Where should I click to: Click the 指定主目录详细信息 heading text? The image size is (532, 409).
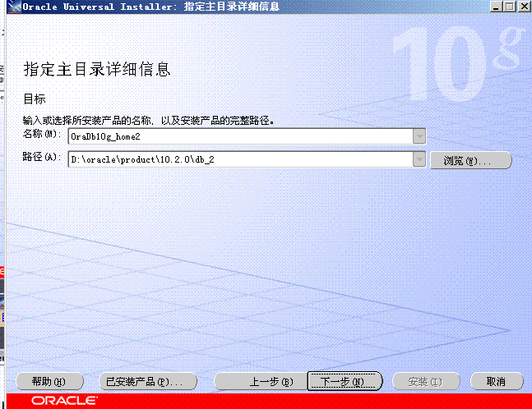(97, 69)
